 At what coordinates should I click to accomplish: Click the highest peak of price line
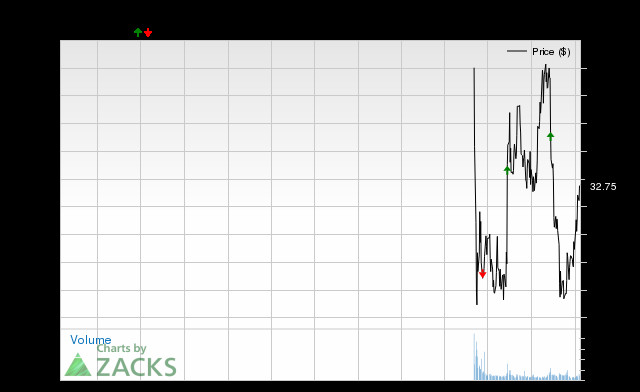(546, 65)
